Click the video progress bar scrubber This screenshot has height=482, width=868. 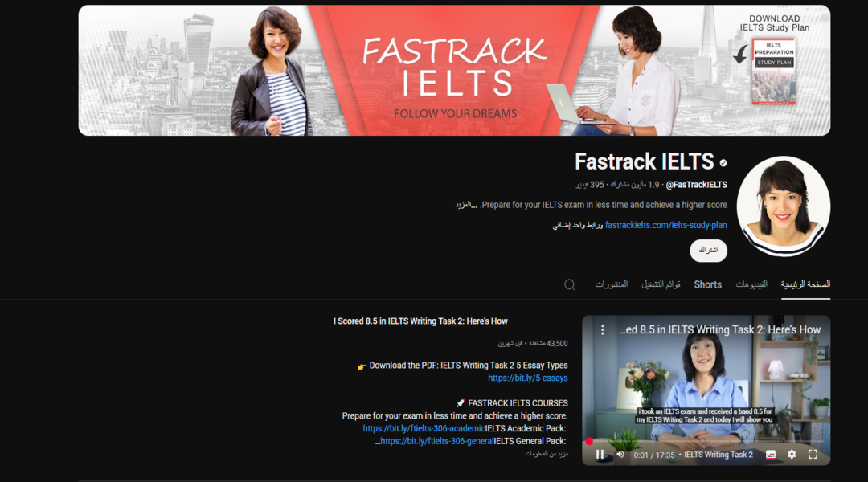[589, 441]
